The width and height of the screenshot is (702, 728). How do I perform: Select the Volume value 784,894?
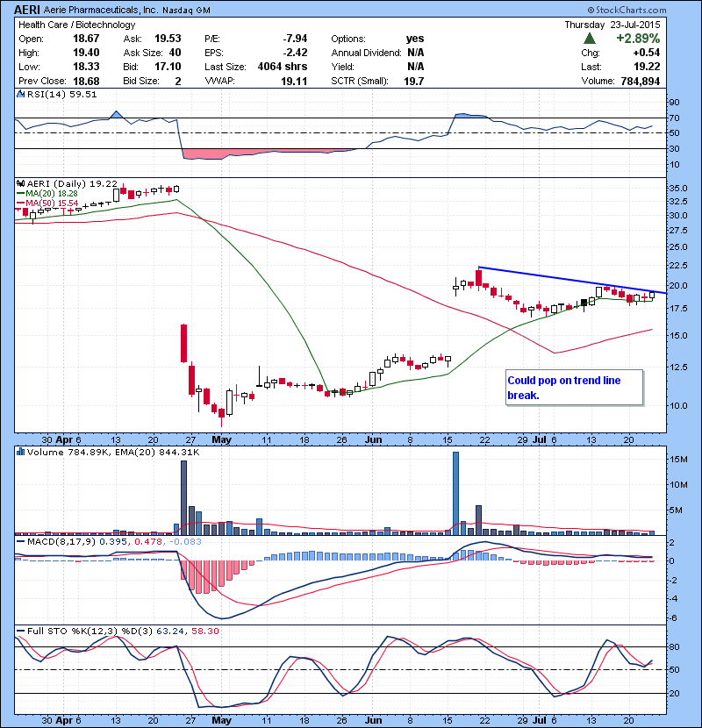pyautogui.click(x=641, y=82)
